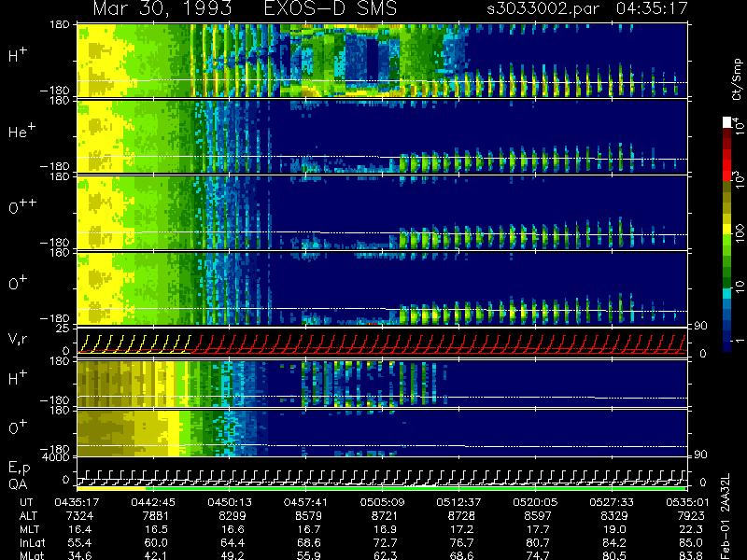Select MLT value '22.3'
This screenshot has width=747, height=560.
click(691, 529)
